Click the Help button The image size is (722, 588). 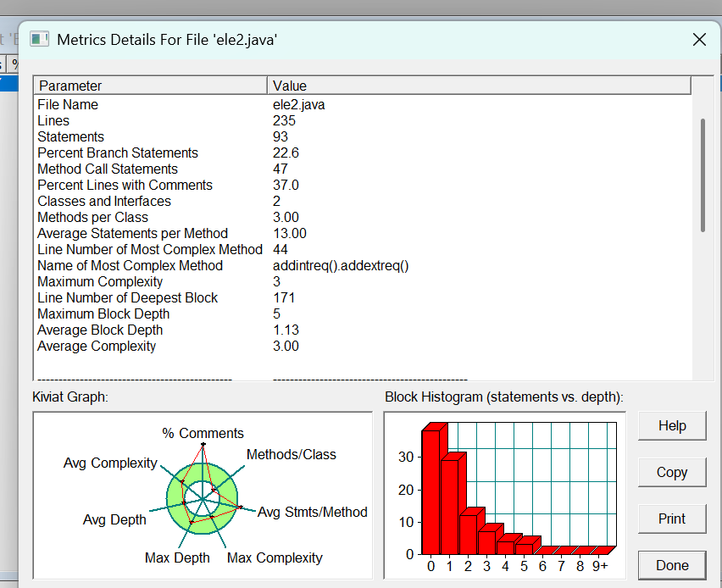click(x=672, y=425)
